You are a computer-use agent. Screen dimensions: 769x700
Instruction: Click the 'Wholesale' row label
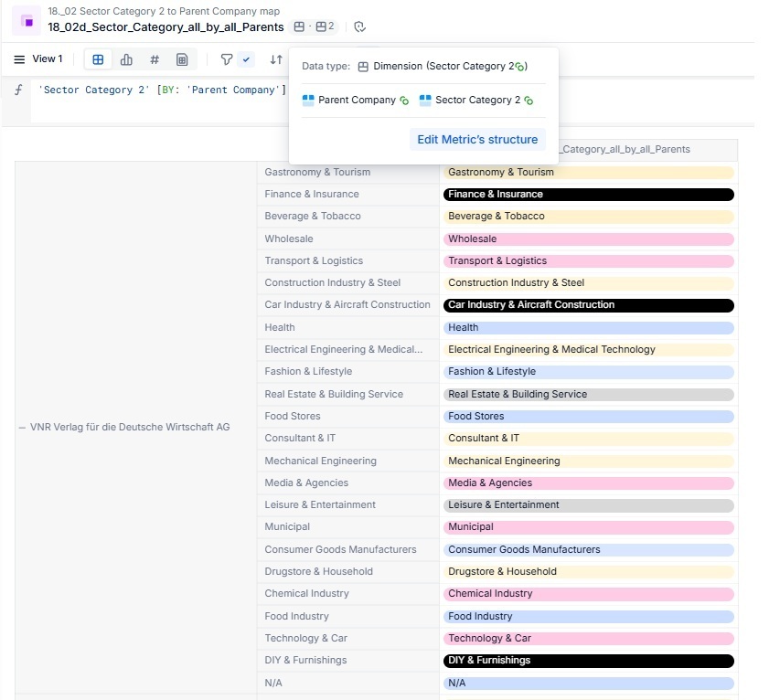289,239
